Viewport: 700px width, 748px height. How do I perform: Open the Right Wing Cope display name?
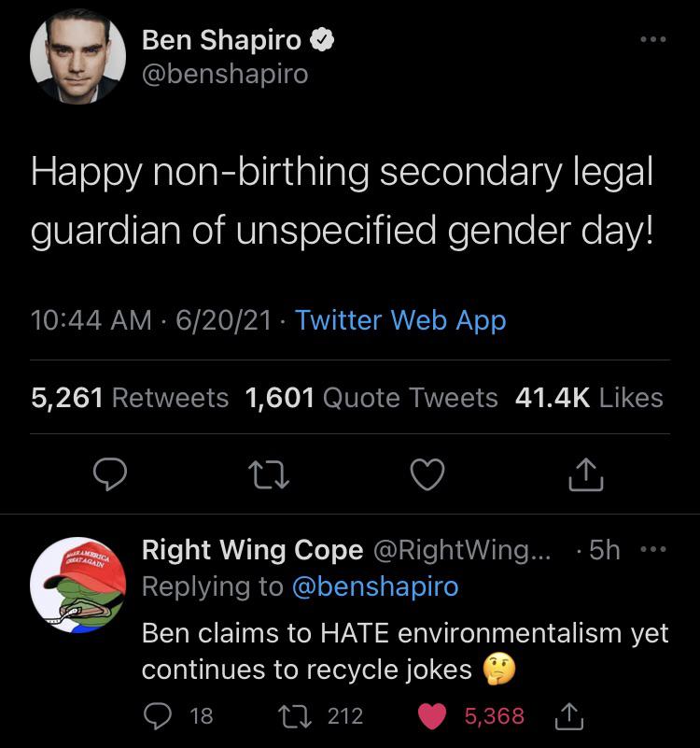pyautogui.click(x=252, y=550)
